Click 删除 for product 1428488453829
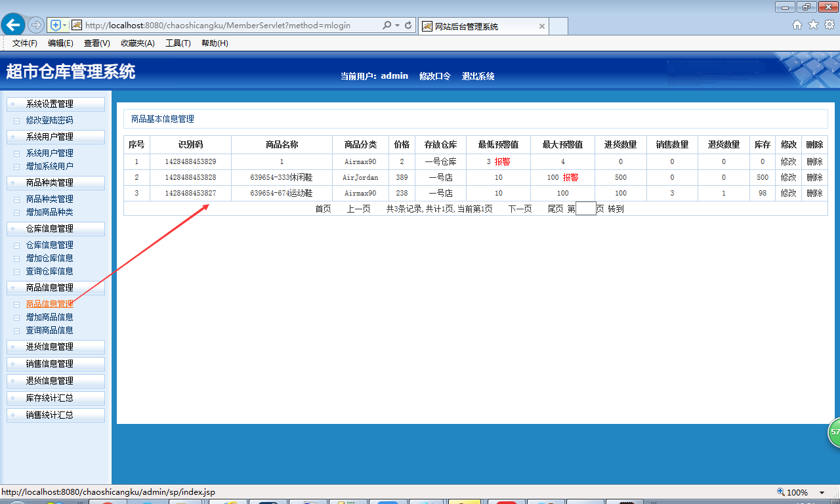840x504 pixels. (814, 161)
